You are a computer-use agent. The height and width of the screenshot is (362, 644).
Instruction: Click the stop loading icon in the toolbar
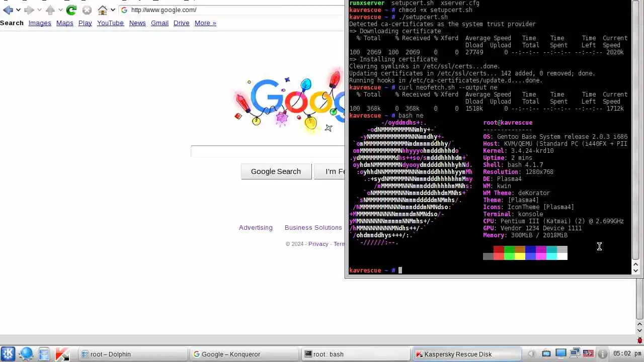pos(87,10)
